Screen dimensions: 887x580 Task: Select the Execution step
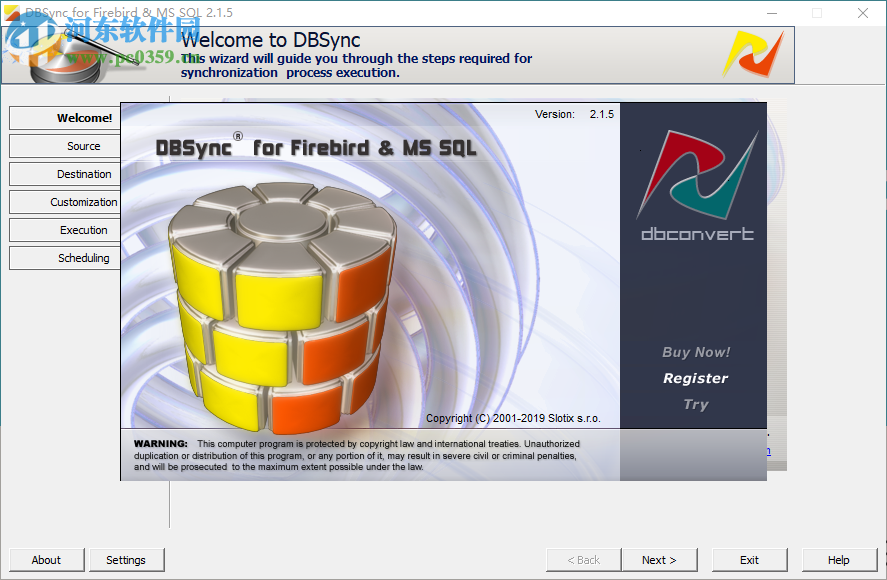tap(63, 230)
